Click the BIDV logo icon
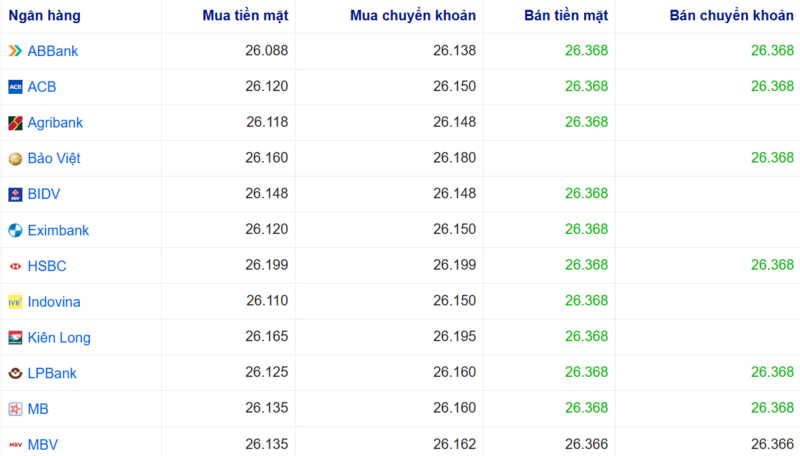This screenshot has height=456, width=800. click(15, 194)
